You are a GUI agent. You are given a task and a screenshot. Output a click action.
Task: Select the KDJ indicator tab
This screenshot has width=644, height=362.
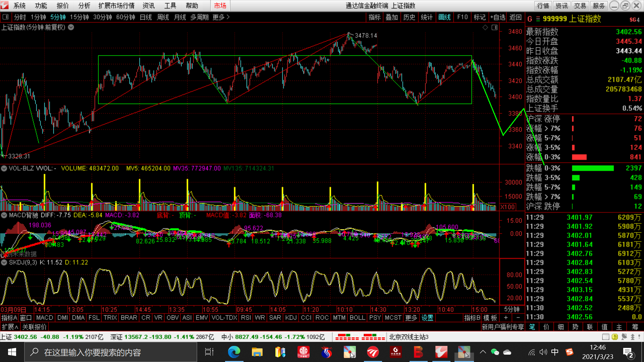(x=290, y=318)
